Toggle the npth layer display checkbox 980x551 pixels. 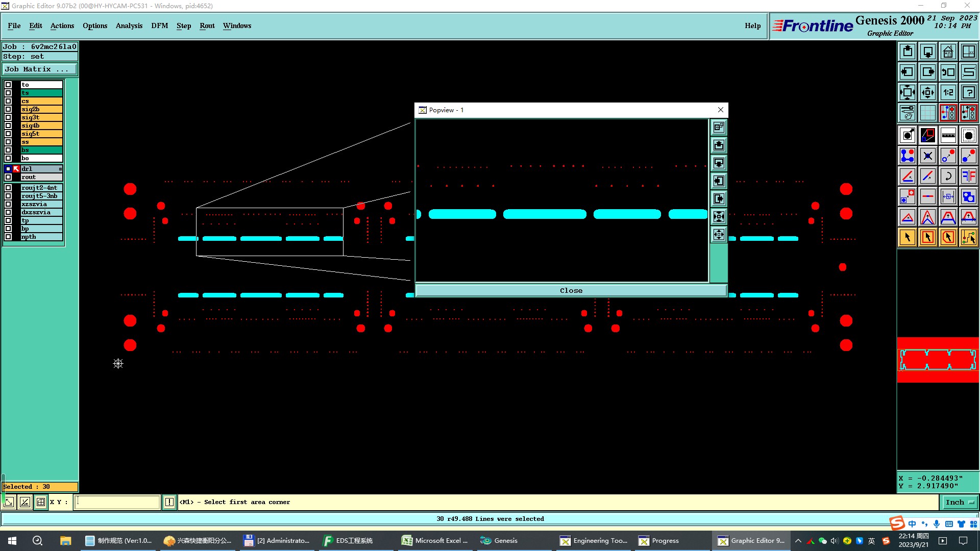[x=8, y=237]
